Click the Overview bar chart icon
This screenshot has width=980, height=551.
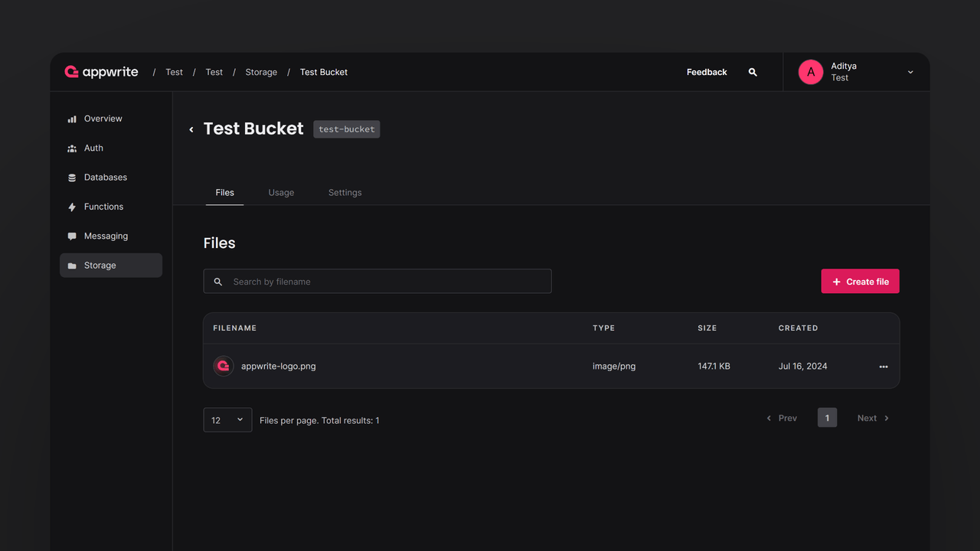point(72,119)
